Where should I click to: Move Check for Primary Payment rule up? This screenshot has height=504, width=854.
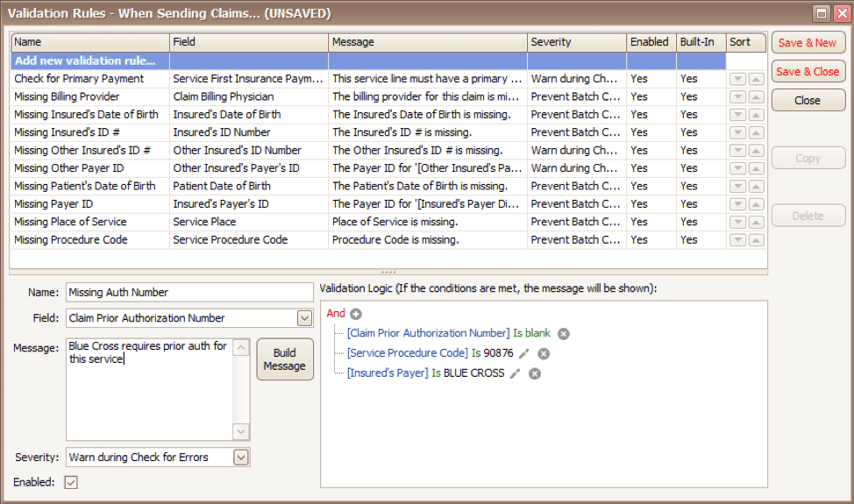pos(756,79)
